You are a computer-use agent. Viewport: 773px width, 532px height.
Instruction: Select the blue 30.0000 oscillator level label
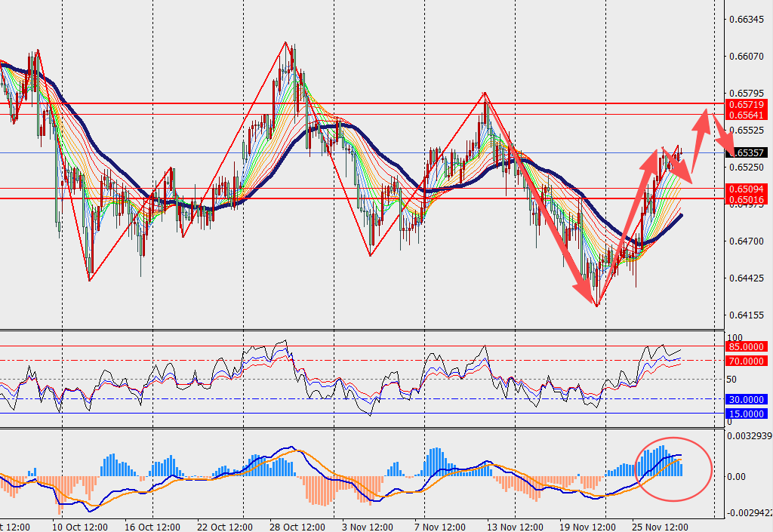746,399
